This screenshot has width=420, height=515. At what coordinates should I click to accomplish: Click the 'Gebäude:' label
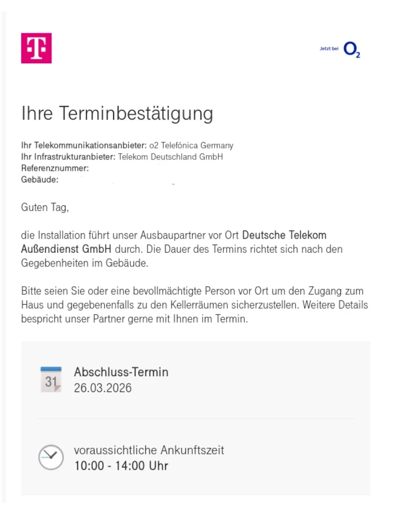[x=40, y=180]
